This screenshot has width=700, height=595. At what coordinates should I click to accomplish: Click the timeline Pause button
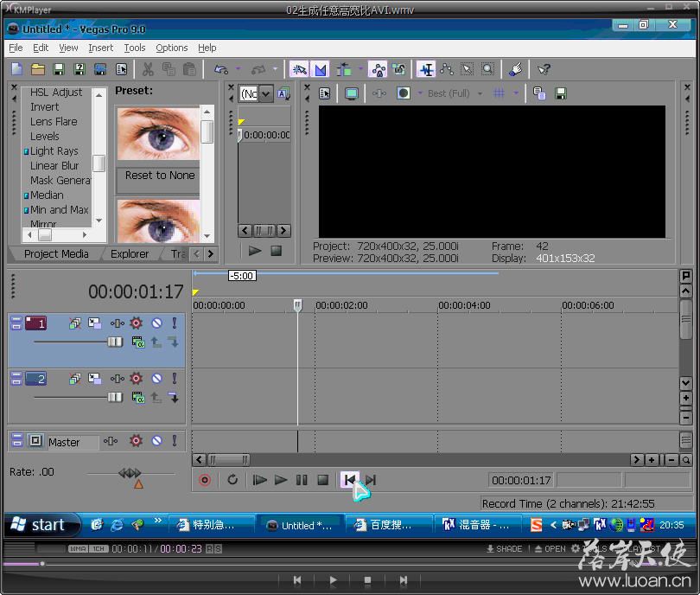302,480
